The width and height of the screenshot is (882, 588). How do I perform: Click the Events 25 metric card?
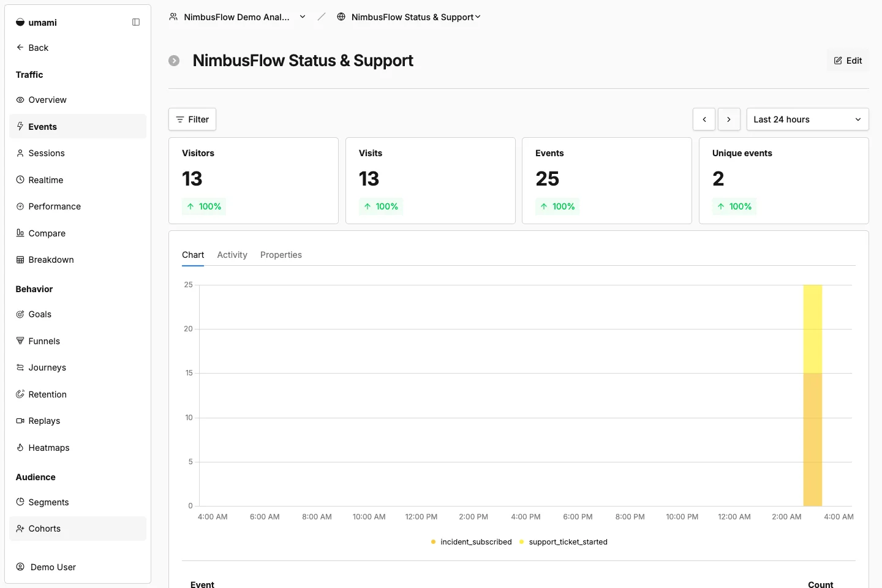[x=607, y=181]
